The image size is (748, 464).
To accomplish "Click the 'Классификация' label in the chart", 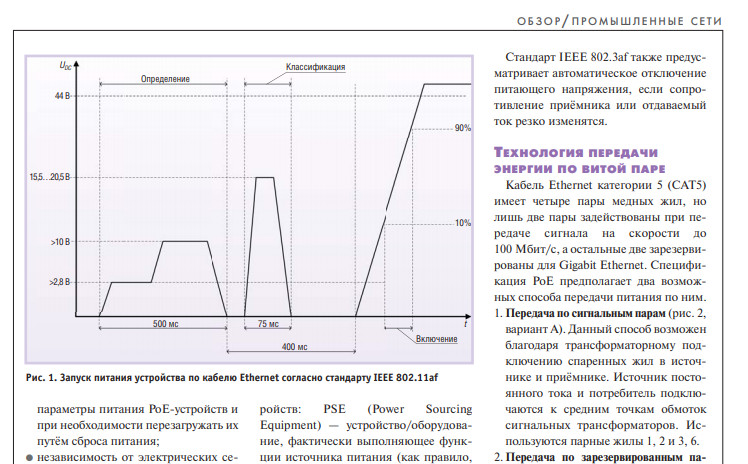I will click(x=316, y=68).
